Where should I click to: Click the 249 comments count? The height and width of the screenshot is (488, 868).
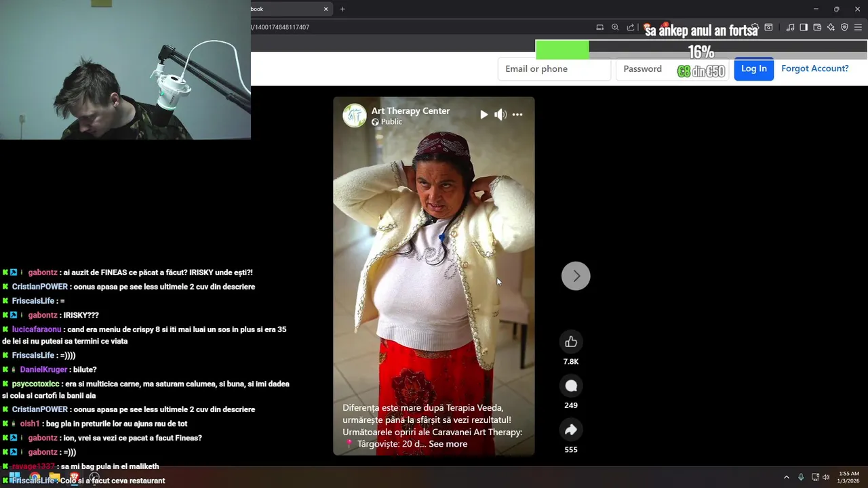[571, 405]
